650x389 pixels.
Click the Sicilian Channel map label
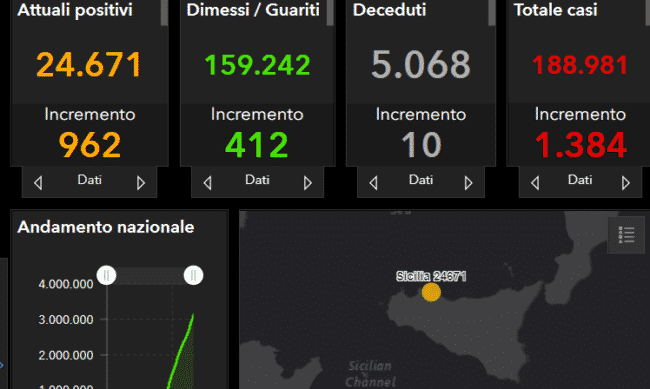pyautogui.click(x=370, y=374)
